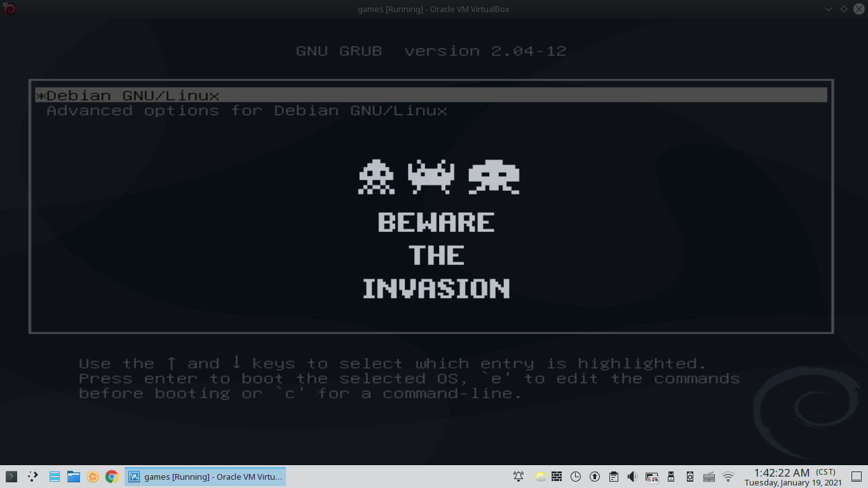
Task: Open the clipboard tray icon
Action: pos(614,477)
